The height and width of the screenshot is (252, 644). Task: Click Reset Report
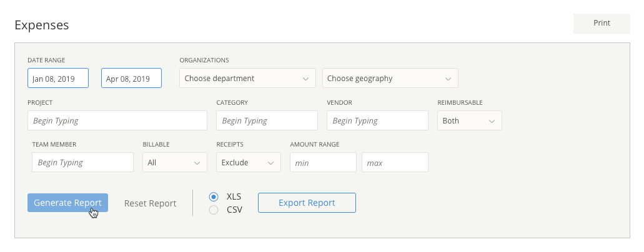click(151, 203)
